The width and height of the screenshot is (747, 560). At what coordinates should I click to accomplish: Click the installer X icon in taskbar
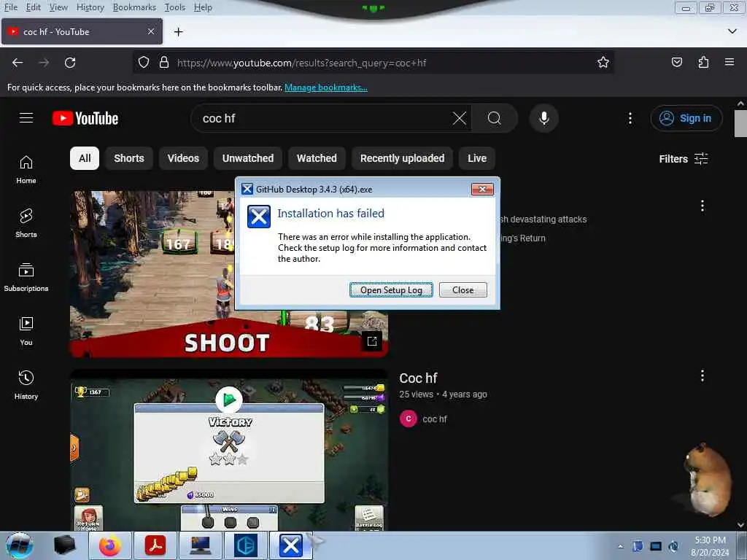(x=290, y=545)
